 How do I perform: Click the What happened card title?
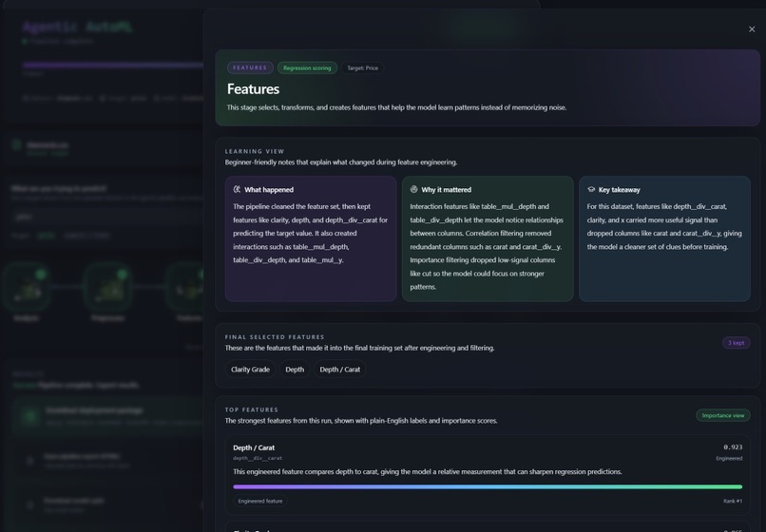pyautogui.click(x=269, y=190)
